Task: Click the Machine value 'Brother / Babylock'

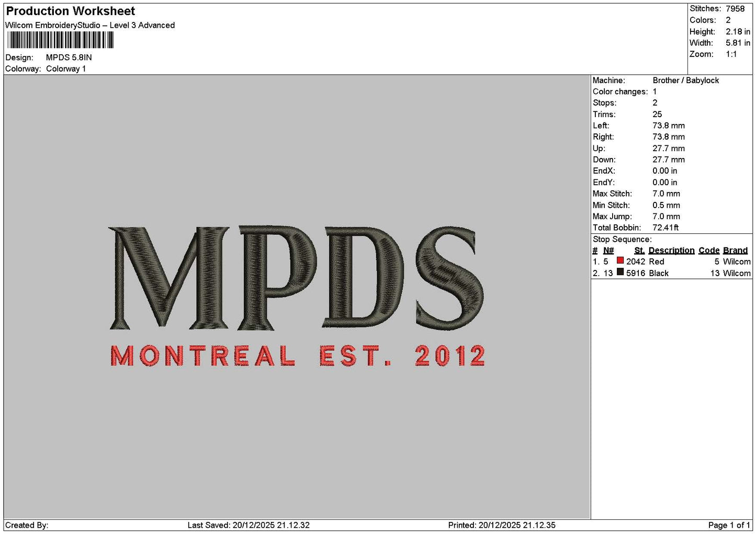Action: [685, 80]
